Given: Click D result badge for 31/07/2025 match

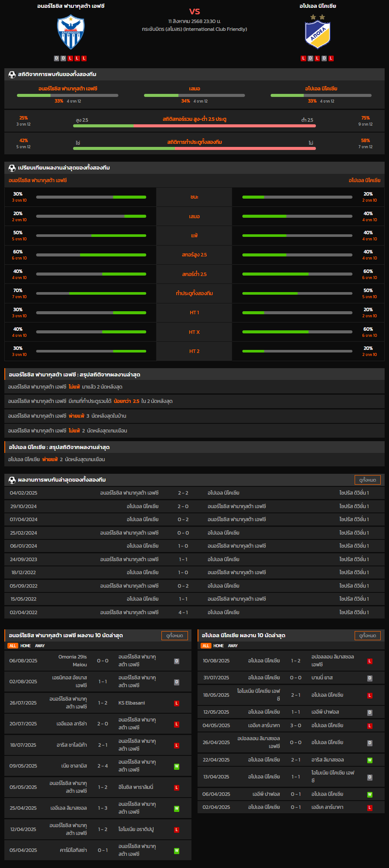Looking at the screenshot, I should pos(370,678).
